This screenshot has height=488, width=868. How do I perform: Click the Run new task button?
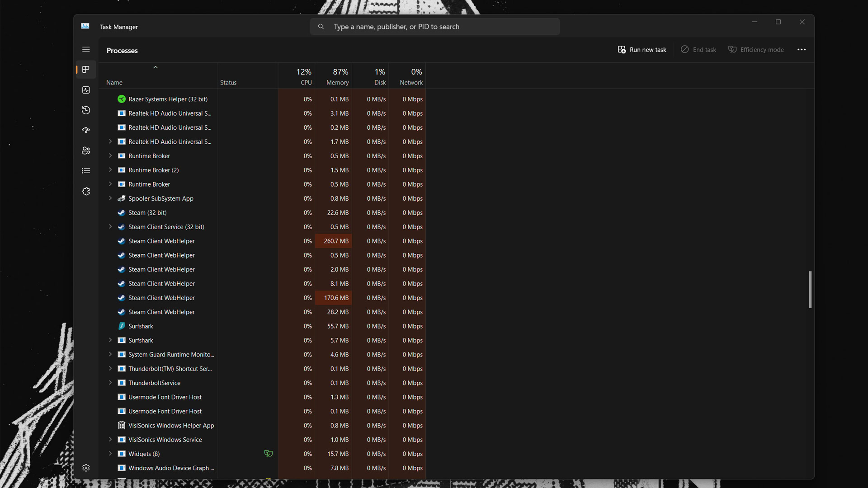tap(642, 49)
